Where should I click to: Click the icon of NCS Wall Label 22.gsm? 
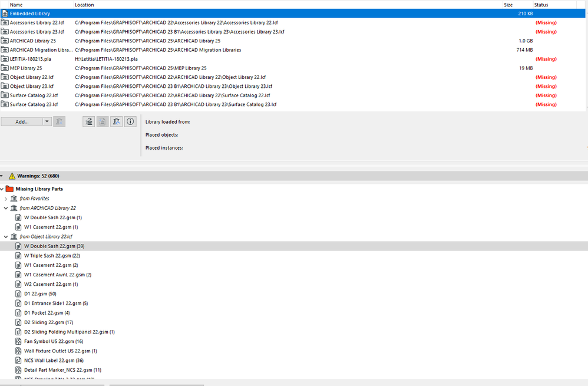pyautogui.click(x=18, y=361)
